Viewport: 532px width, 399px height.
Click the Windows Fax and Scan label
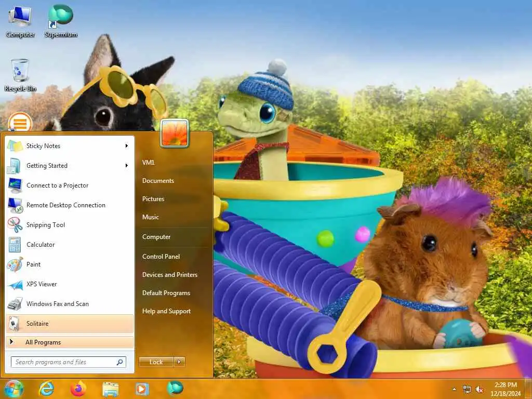point(58,304)
